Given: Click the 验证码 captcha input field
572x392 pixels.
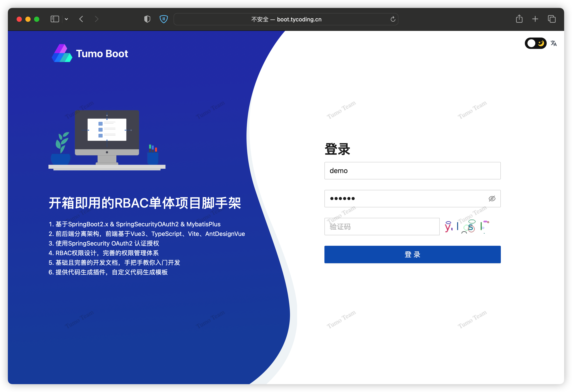Looking at the screenshot, I should tap(382, 227).
